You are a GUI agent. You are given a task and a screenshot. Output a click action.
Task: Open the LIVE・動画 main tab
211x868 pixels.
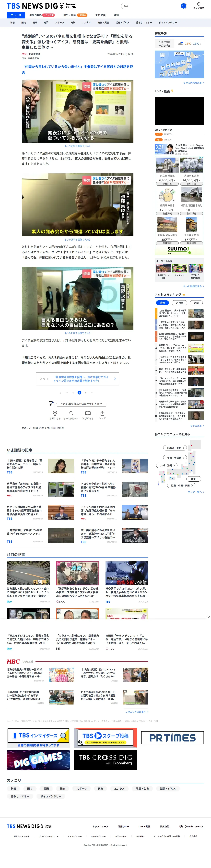click(x=75, y=15)
